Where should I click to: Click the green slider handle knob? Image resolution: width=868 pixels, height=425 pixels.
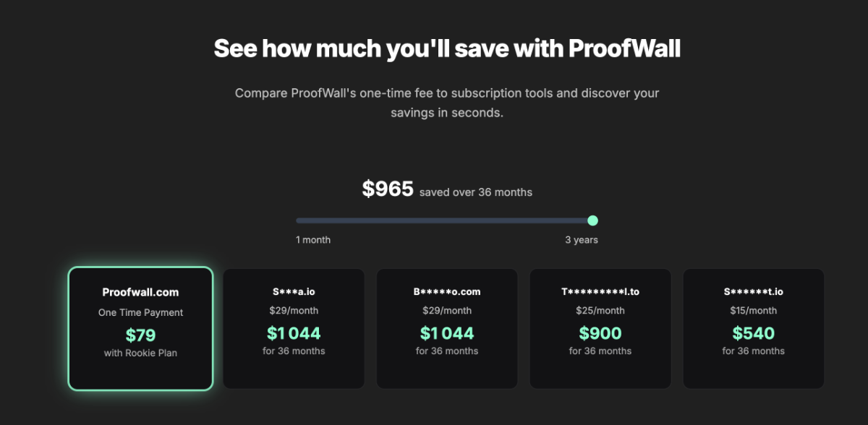point(592,220)
